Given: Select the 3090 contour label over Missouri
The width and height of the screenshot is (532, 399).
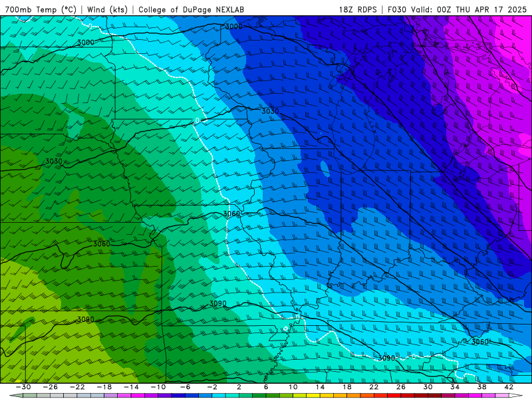Looking at the screenshot, I should pos(218,303).
